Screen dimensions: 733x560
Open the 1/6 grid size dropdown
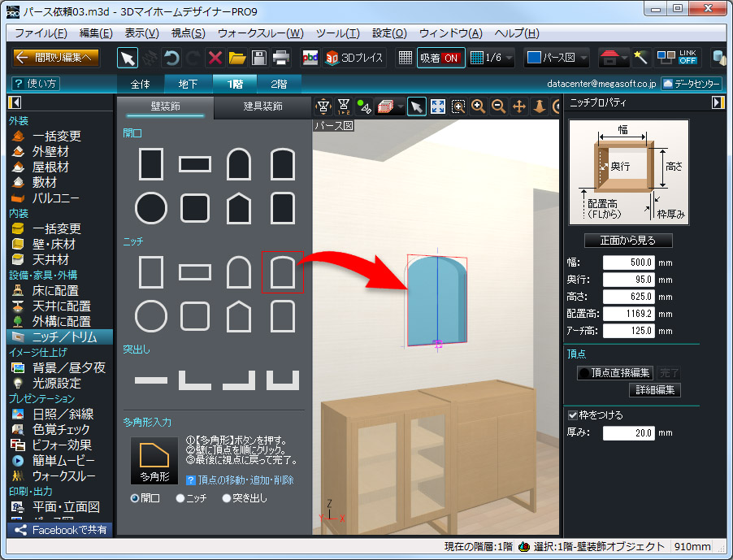coord(492,58)
